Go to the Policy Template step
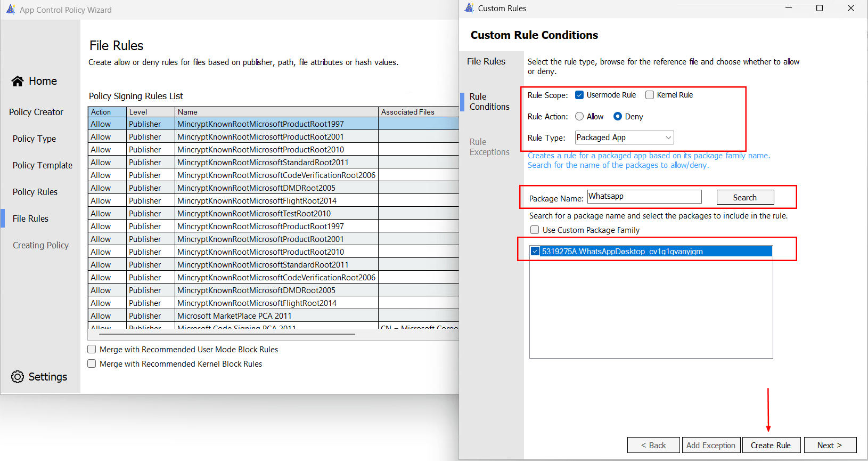868x461 pixels. tap(43, 165)
